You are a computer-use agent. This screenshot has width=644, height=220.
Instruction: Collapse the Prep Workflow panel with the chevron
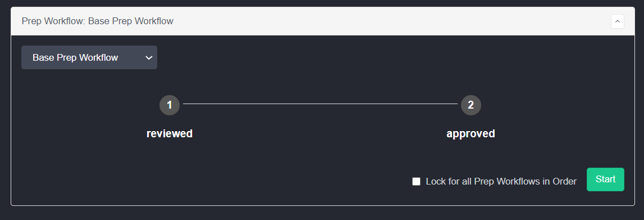tap(617, 21)
